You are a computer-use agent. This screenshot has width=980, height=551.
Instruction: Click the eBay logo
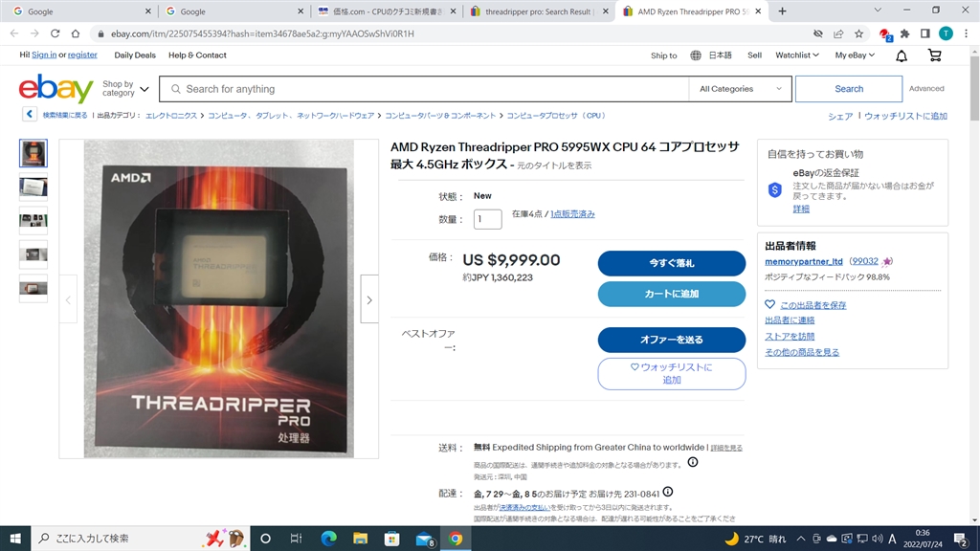56,88
